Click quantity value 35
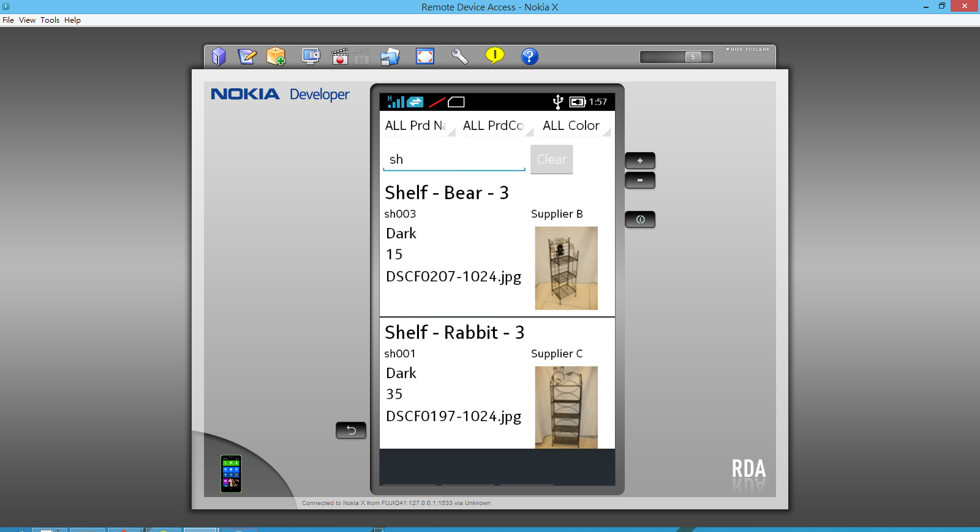 point(394,394)
